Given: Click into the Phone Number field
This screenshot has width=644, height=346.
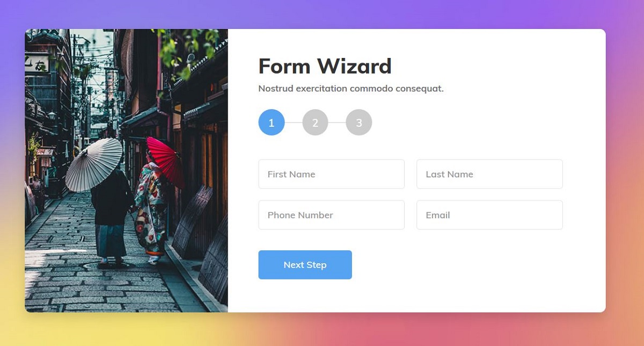Looking at the screenshot, I should point(331,215).
